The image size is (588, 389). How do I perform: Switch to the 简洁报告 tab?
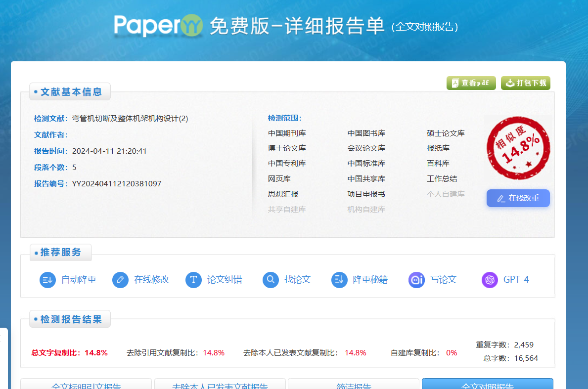click(353, 386)
